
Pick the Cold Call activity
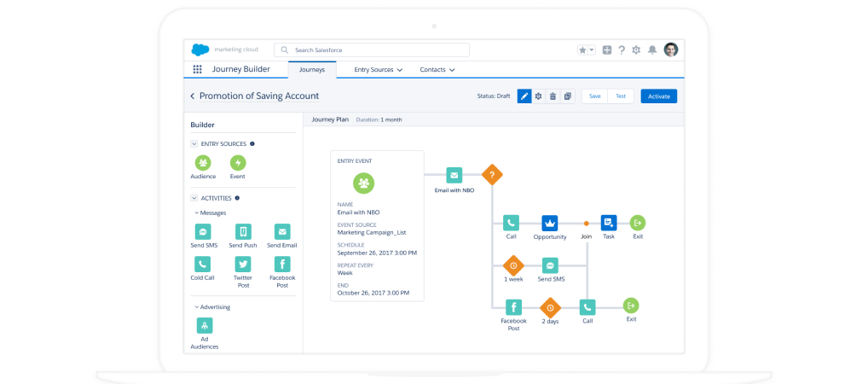point(203,264)
